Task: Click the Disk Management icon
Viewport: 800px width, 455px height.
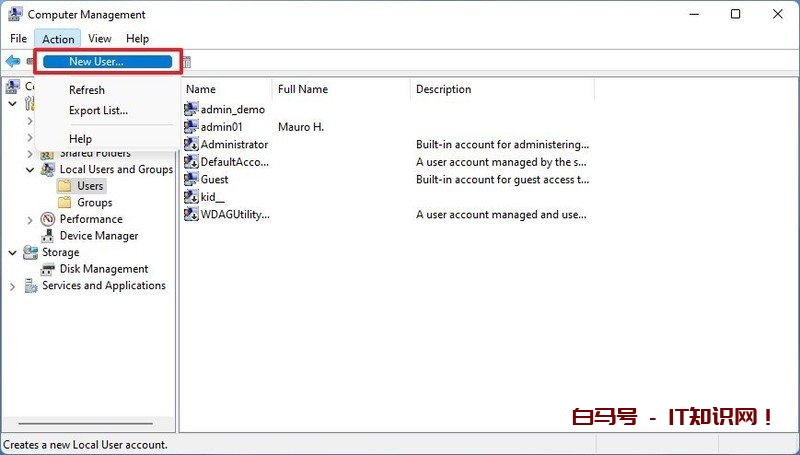Action: pos(48,269)
